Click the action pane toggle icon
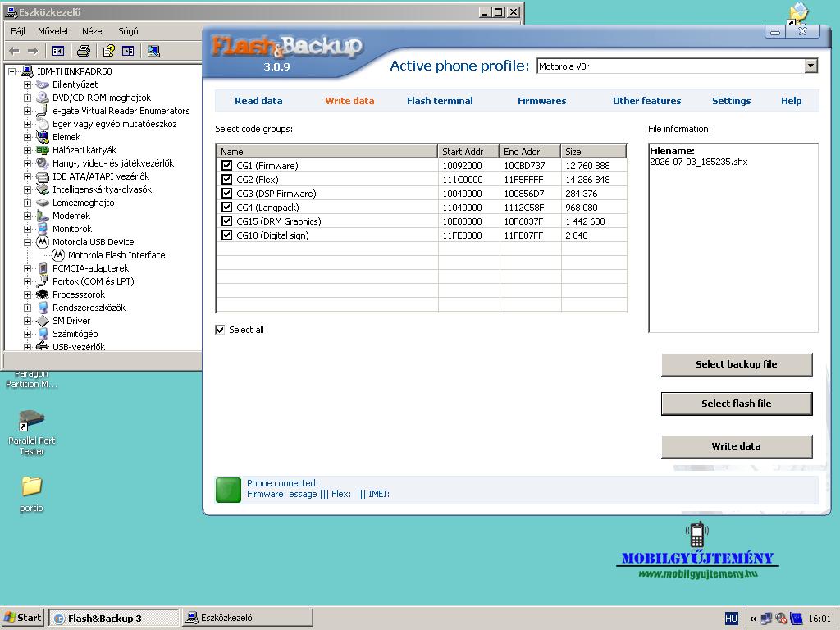The width and height of the screenshot is (840, 630). point(128,51)
